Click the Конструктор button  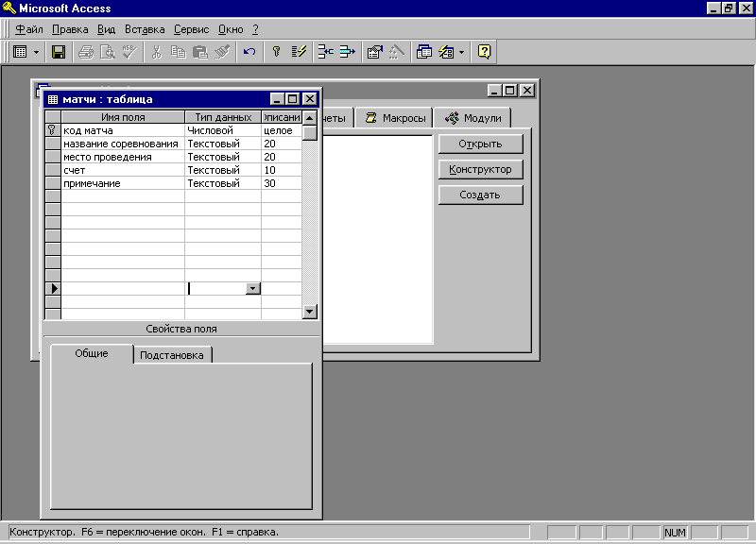click(x=480, y=169)
